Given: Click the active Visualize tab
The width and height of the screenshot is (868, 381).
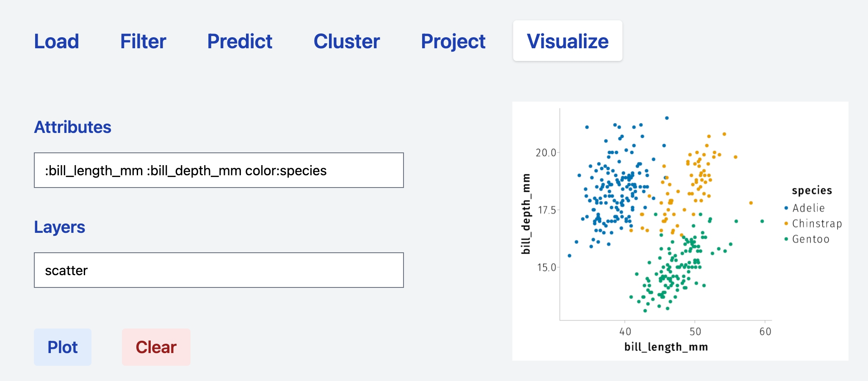Looking at the screenshot, I should click(567, 41).
